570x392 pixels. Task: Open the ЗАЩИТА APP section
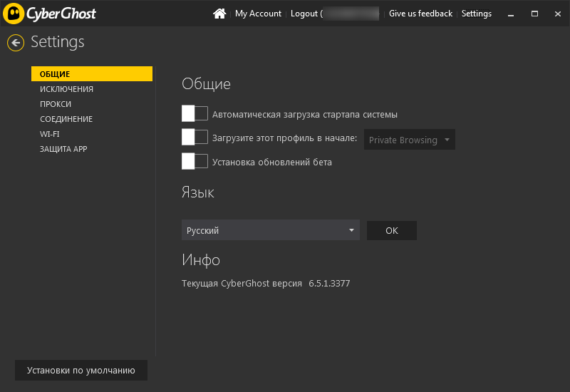63,149
